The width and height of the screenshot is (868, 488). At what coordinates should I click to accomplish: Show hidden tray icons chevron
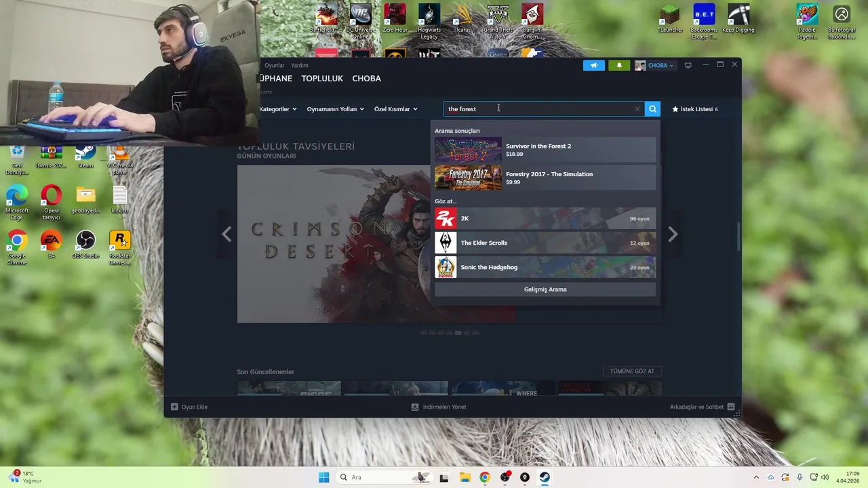pos(756,477)
